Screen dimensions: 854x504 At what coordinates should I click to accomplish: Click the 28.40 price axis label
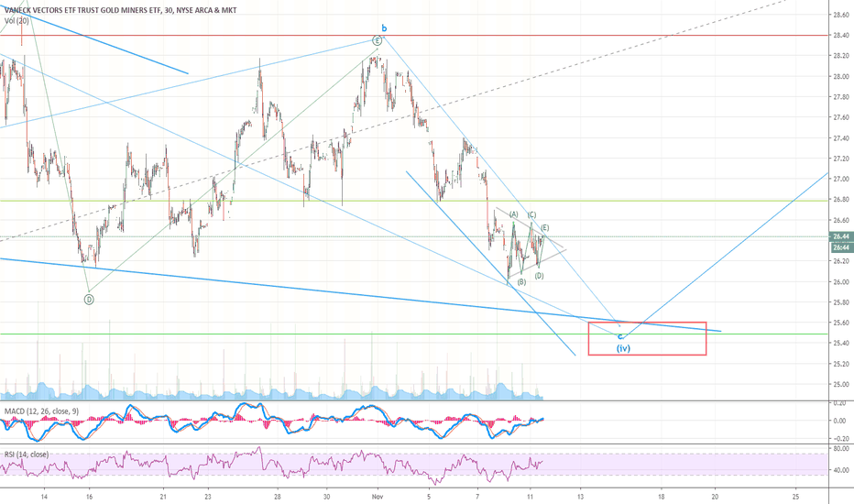841,36
